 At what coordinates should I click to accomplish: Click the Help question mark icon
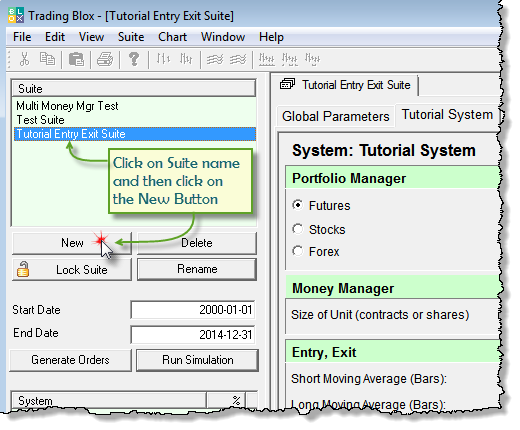[134, 59]
